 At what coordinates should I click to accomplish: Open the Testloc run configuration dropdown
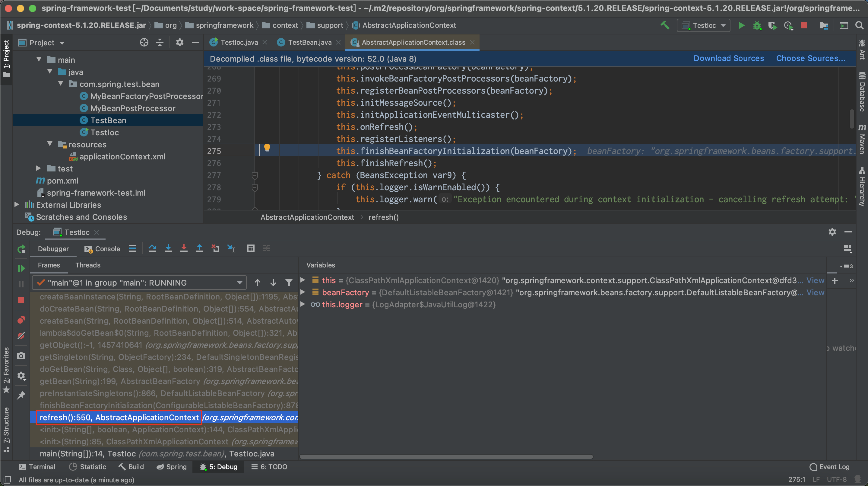[x=703, y=25]
